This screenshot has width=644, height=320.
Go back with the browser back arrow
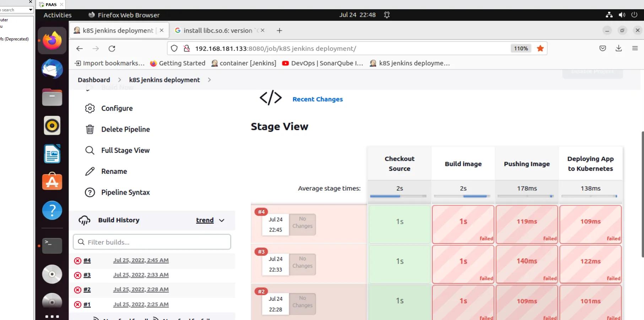pyautogui.click(x=80, y=49)
